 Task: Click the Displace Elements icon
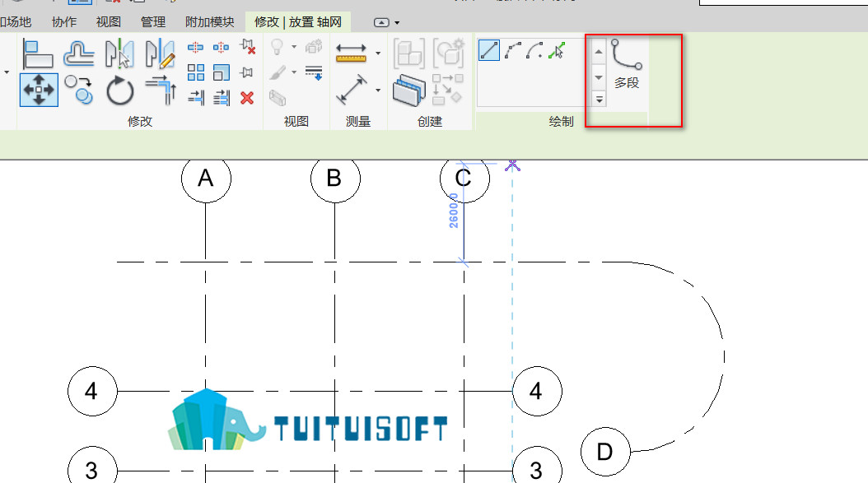(313, 47)
